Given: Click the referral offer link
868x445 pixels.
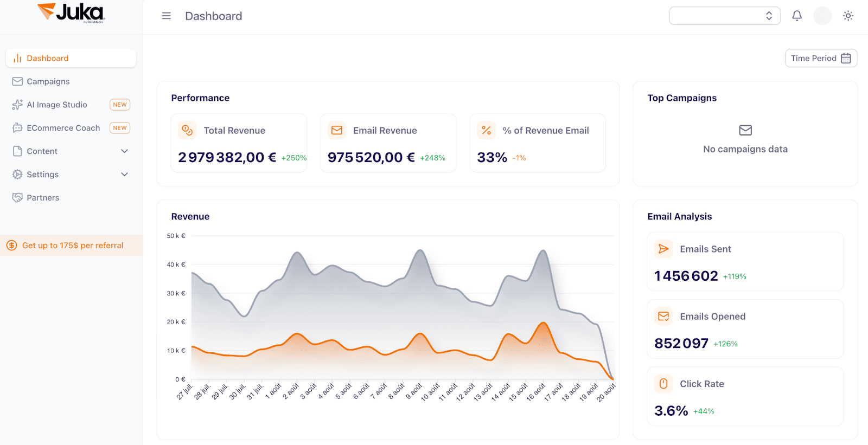Looking at the screenshot, I should coord(73,246).
